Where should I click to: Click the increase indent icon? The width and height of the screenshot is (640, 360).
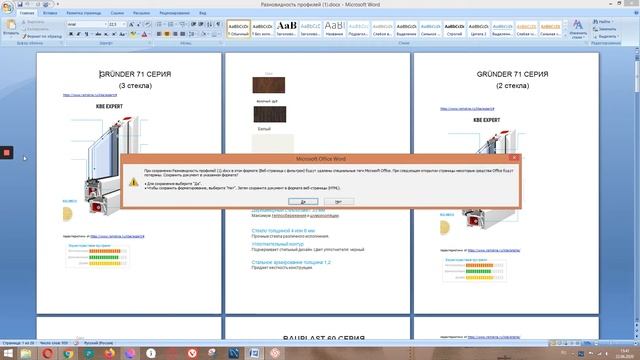[201, 24]
